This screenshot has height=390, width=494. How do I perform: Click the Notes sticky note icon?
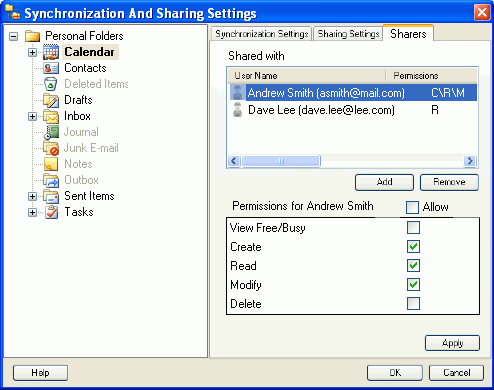coord(51,164)
